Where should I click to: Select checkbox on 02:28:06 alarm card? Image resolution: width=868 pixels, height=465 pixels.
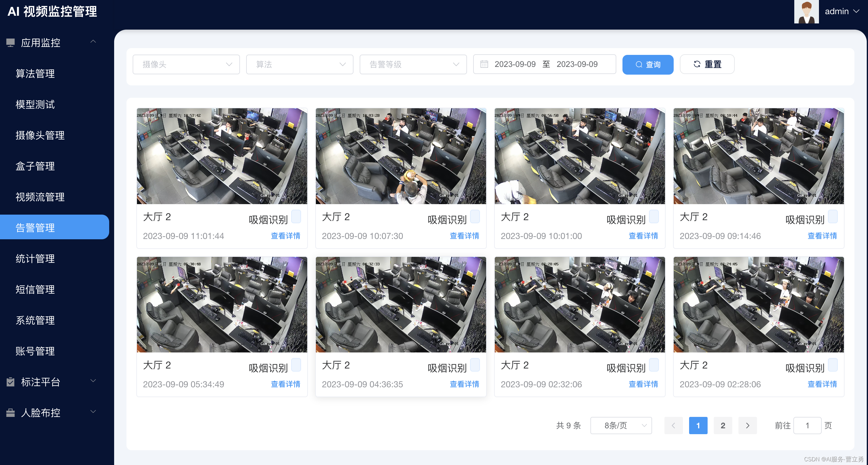coord(833,365)
